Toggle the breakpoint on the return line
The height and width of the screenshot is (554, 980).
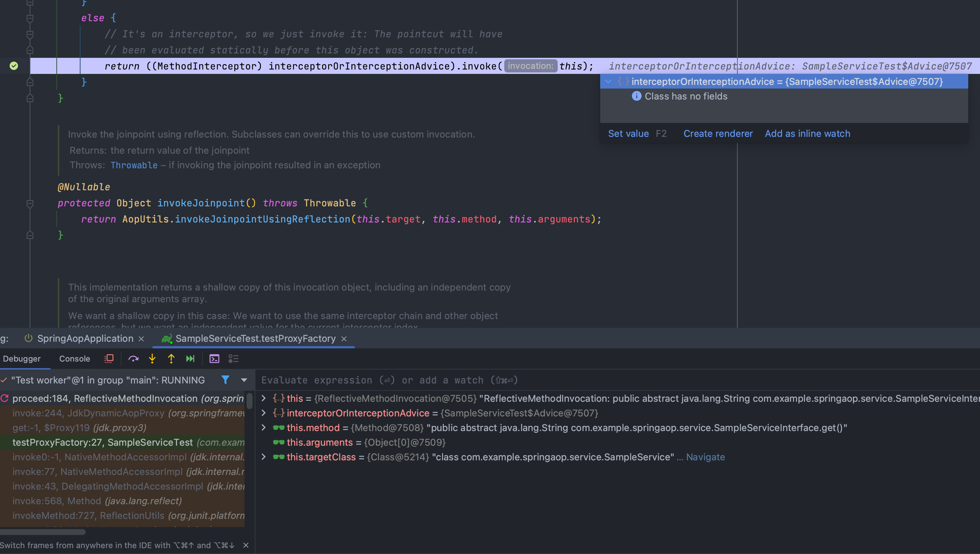[x=14, y=66]
